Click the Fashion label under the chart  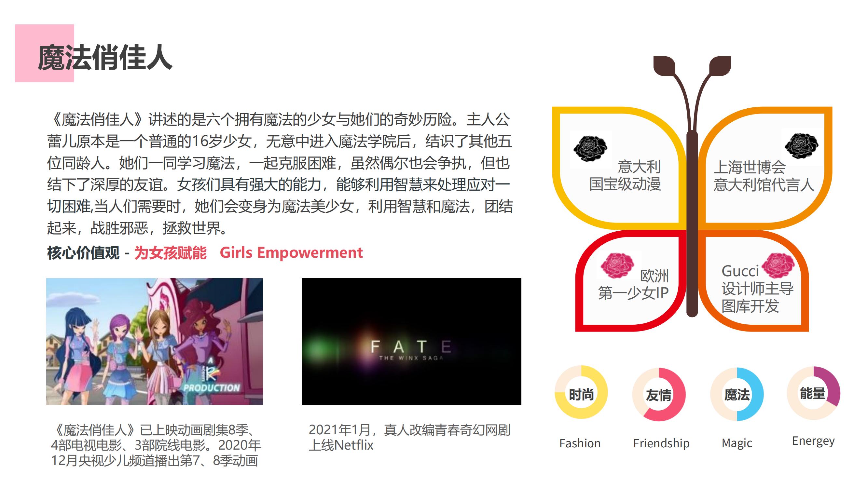(x=580, y=443)
